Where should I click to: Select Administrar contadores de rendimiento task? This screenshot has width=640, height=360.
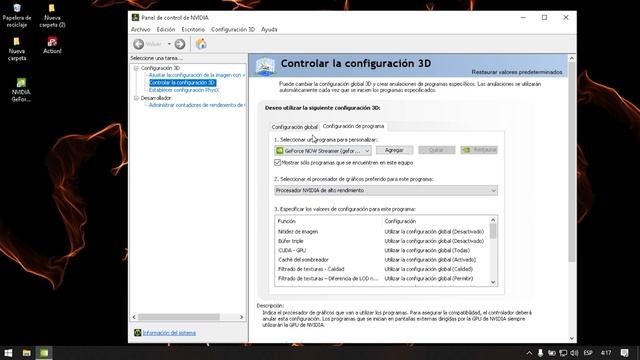(x=197, y=105)
